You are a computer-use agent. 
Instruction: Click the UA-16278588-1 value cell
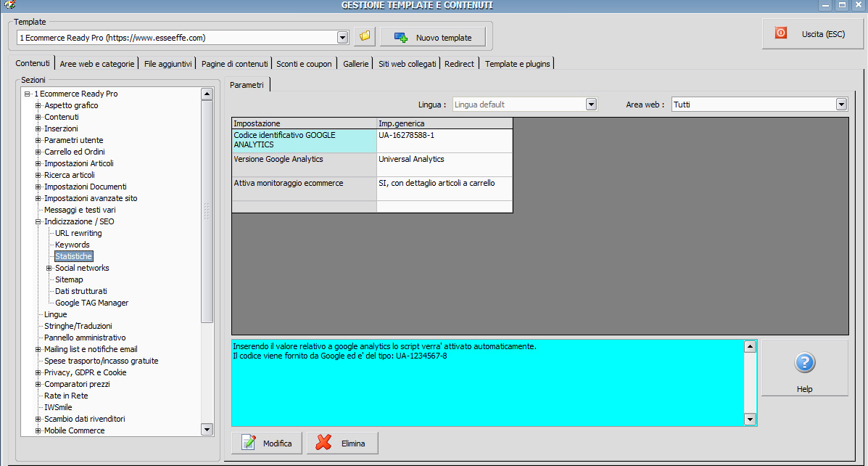(445, 141)
